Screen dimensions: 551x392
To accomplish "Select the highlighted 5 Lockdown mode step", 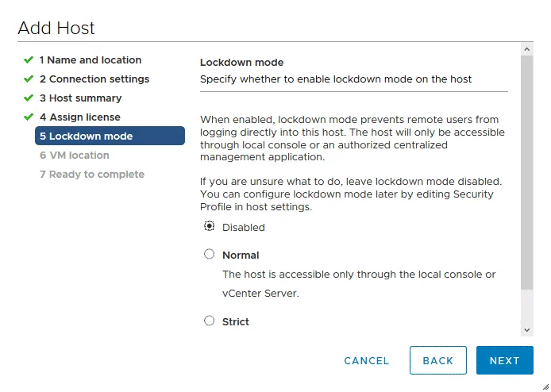I will pos(110,136).
